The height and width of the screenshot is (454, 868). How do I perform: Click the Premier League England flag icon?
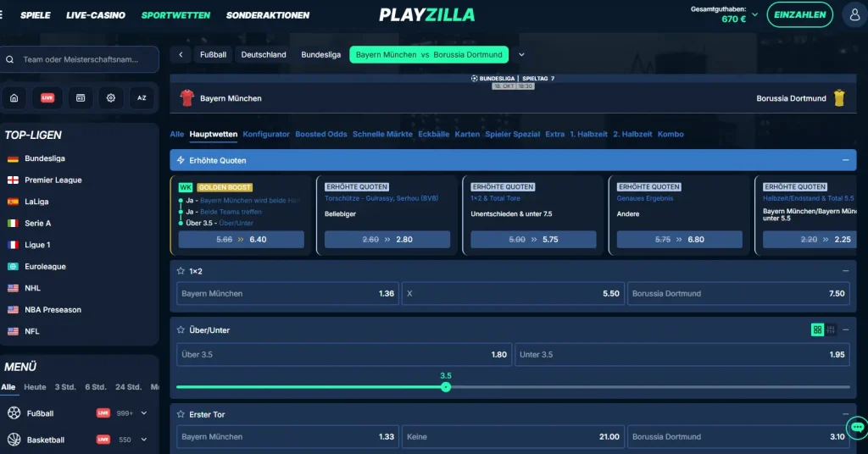pos(13,180)
